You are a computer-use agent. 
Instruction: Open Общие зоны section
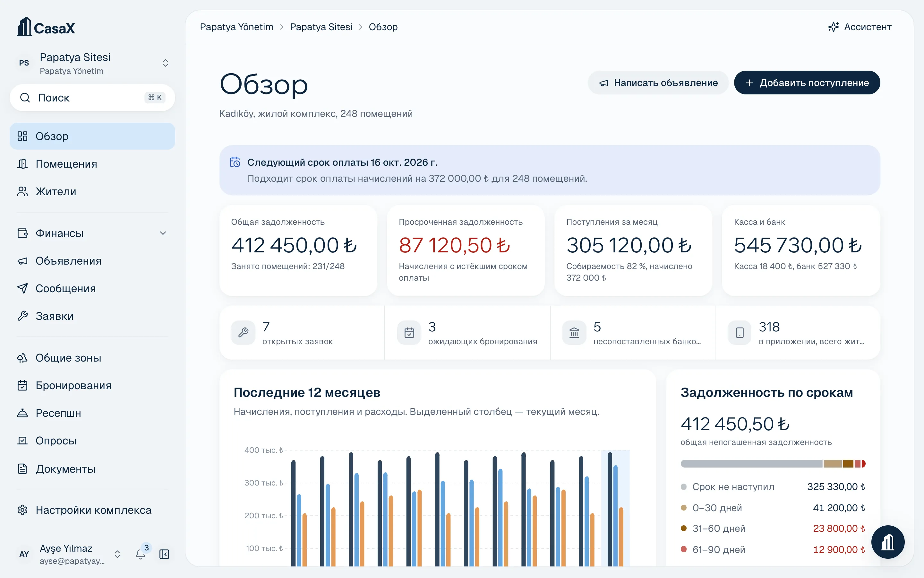(92, 358)
